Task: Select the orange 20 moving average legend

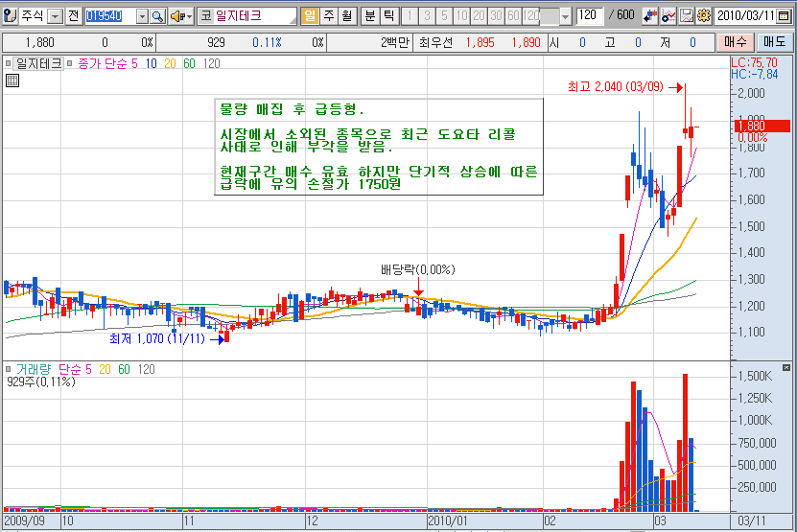Action: point(170,63)
